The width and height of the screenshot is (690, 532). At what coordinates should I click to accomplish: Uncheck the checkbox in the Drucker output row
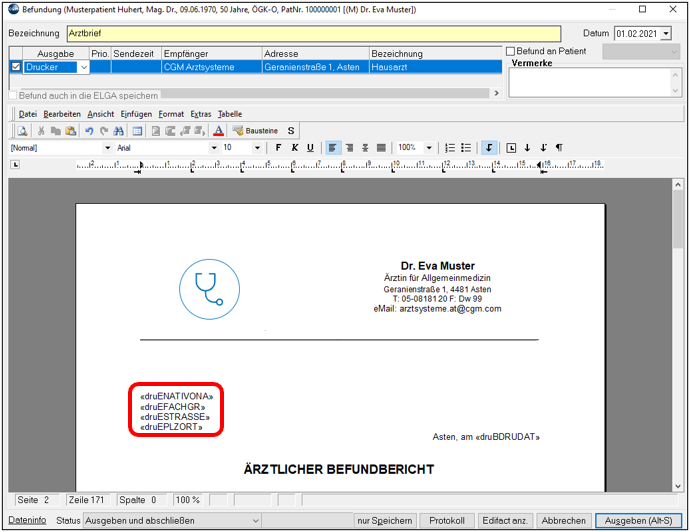click(16, 67)
